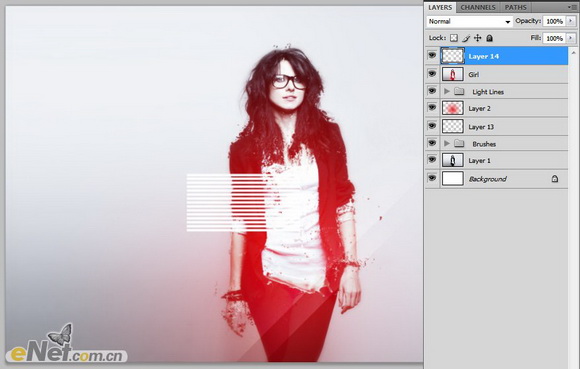Hide the Background layer
Viewport: 580px width, 369px height.
click(x=432, y=178)
